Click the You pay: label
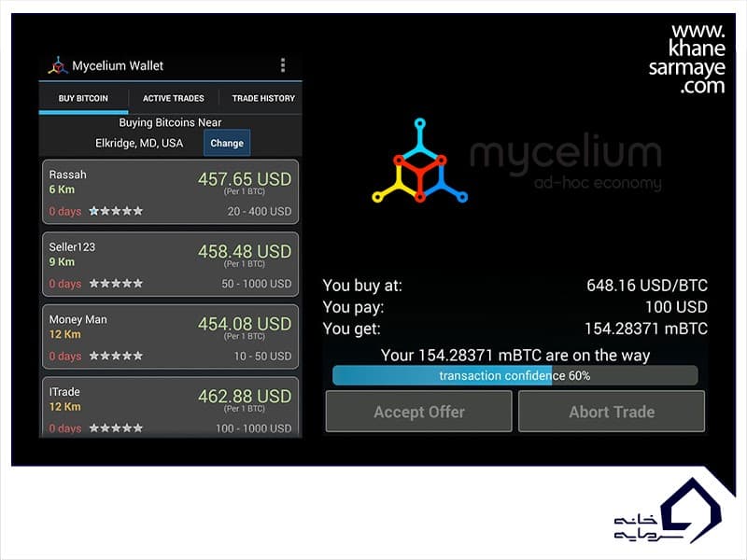747x560 pixels. (x=353, y=307)
